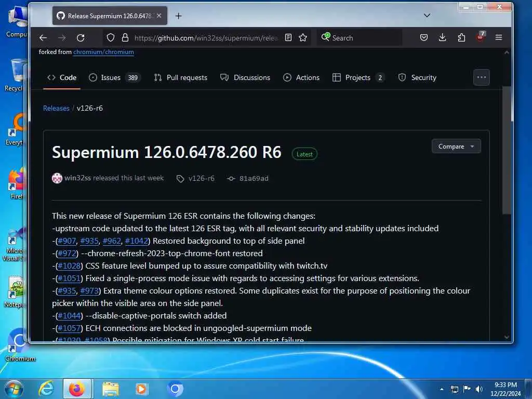The image size is (532, 399).
Task: Open the Firefox hamburger application menu
Action: pos(498,37)
